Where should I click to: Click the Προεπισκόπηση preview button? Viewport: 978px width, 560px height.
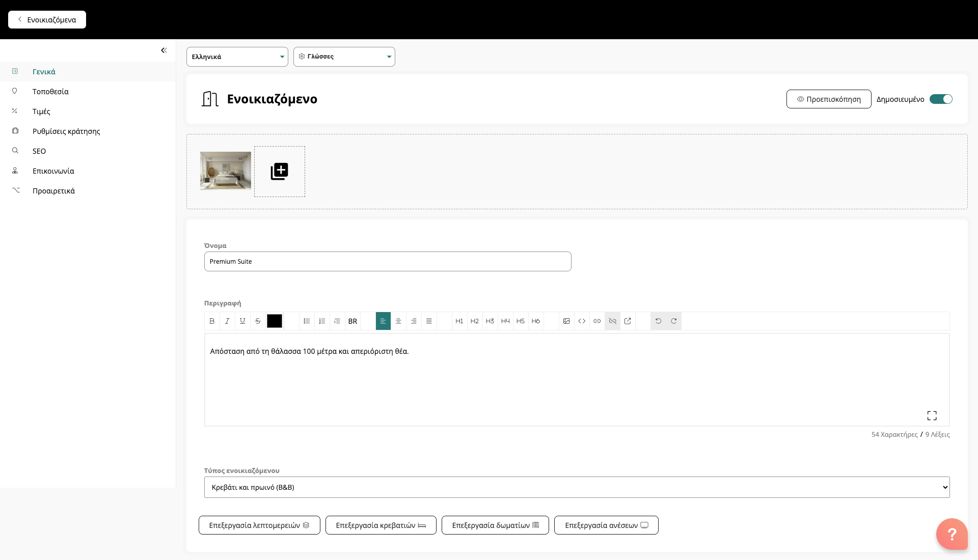(x=828, y=99)
